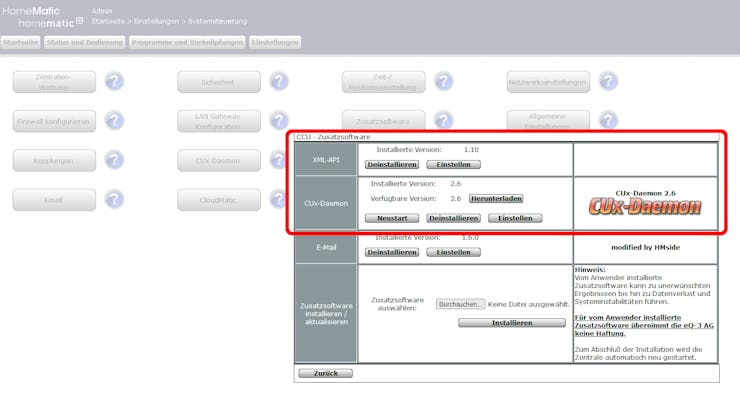Click the CUx-Daemon logo image

click(x=645, y=207)
